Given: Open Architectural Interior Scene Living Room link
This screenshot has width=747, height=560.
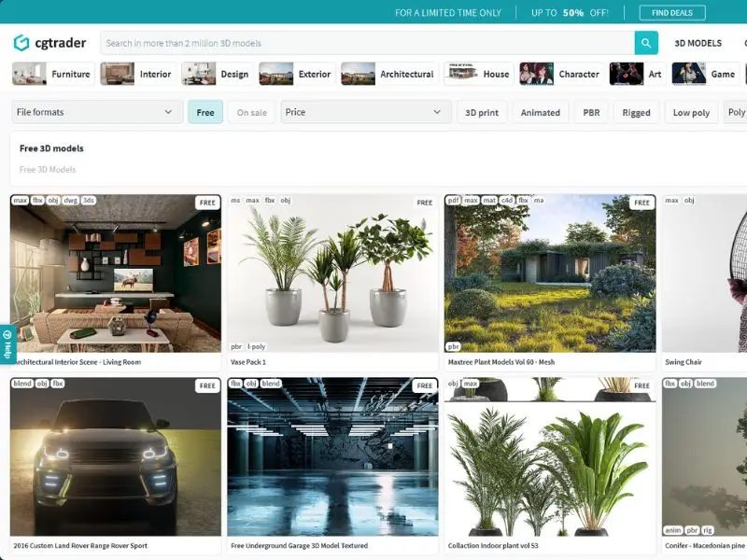Looking at the screenshot, I should (x=78, y=362).
